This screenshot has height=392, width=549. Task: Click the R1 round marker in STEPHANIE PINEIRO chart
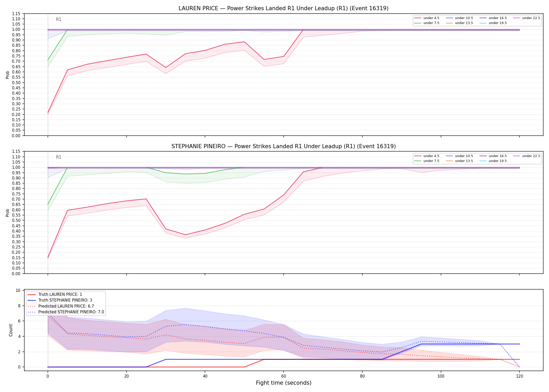[59, 157]
